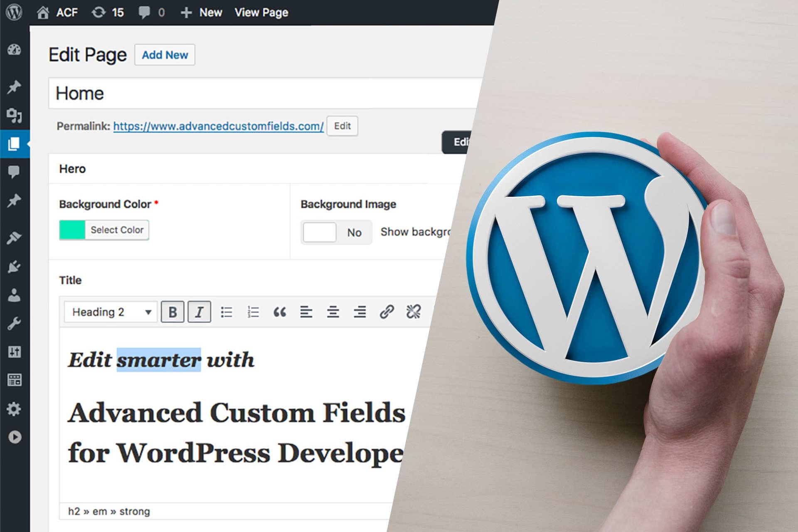This screenshot has width=798, height=532.
Task: Toggle the Background Image No switch
Action: pos(336,232)
